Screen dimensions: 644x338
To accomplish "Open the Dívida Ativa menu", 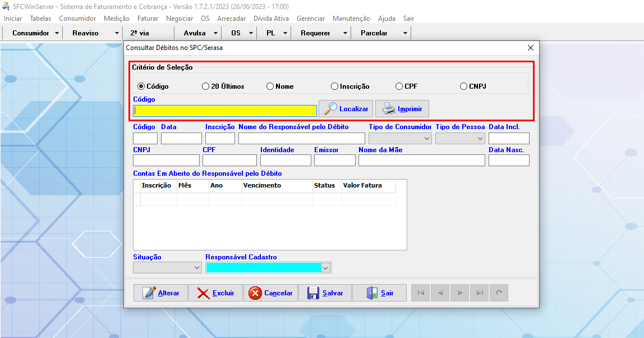I will tap(271, 19).
